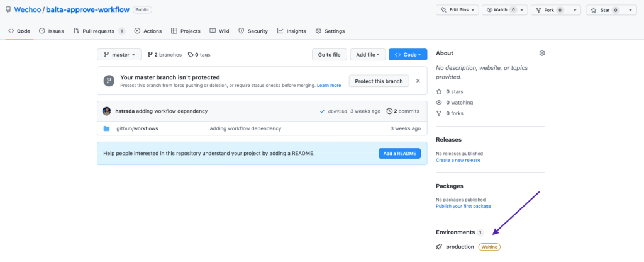Expand the Star lists dropdown arrow

tap(630, 10)
